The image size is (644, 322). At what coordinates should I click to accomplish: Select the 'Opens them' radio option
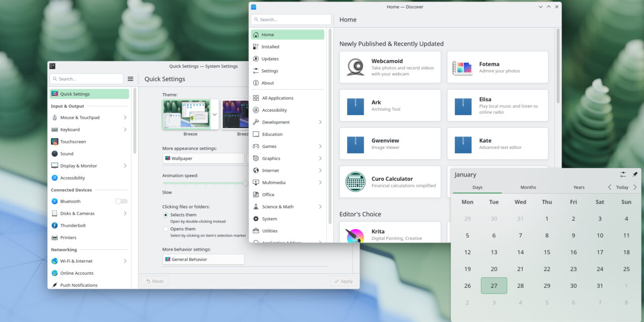click(x=166, y=229)
